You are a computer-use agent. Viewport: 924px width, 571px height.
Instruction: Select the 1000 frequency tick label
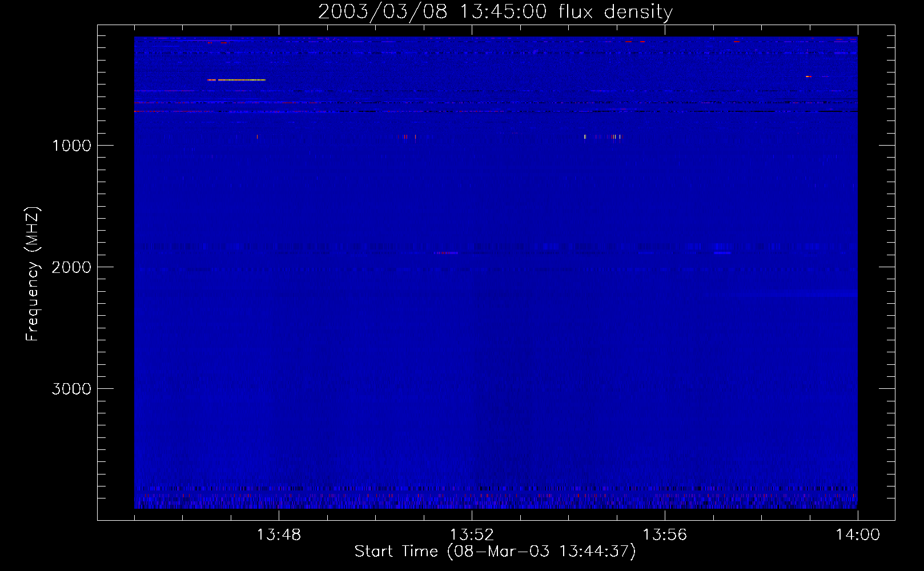[x=72, y=146]
